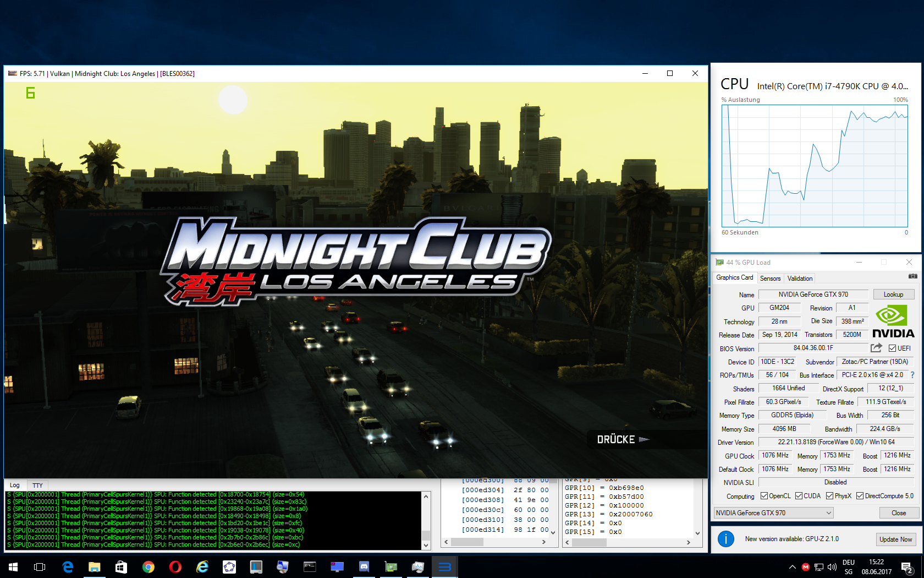Screen dimensions: 924x578
Task: Toggle the UEFI checkbox
Action: click(892, 348)
